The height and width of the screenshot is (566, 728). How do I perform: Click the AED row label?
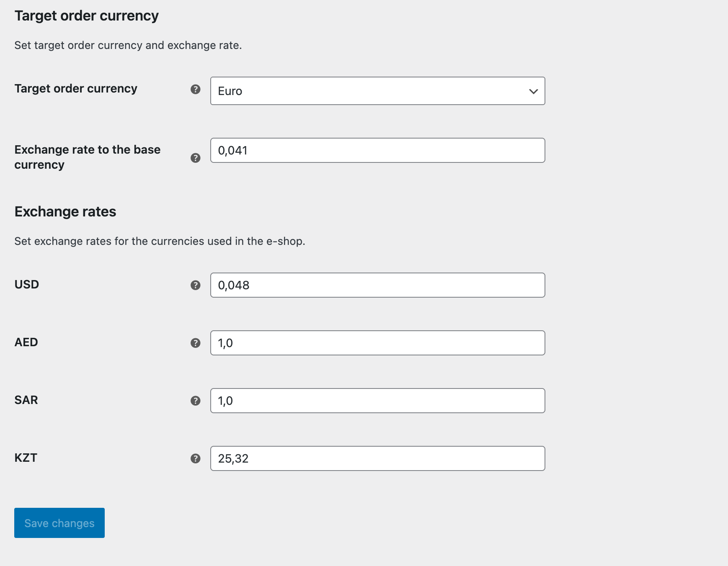[26, 342]
